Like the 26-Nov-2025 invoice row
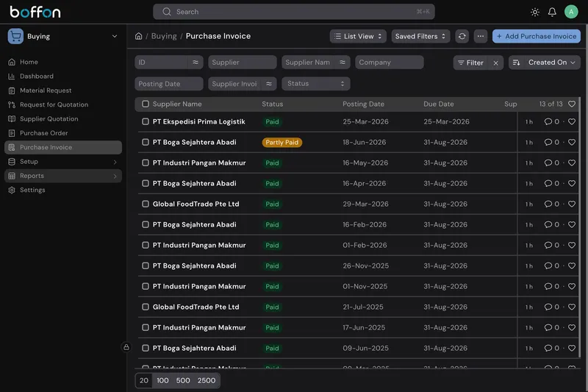This screenshot has width=588, height=392. tap(572, 266)
